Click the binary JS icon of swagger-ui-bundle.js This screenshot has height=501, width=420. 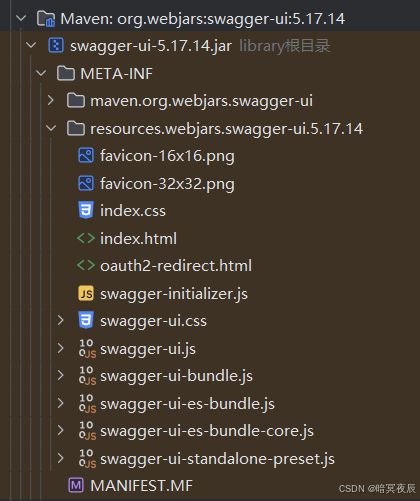[87, 376]
